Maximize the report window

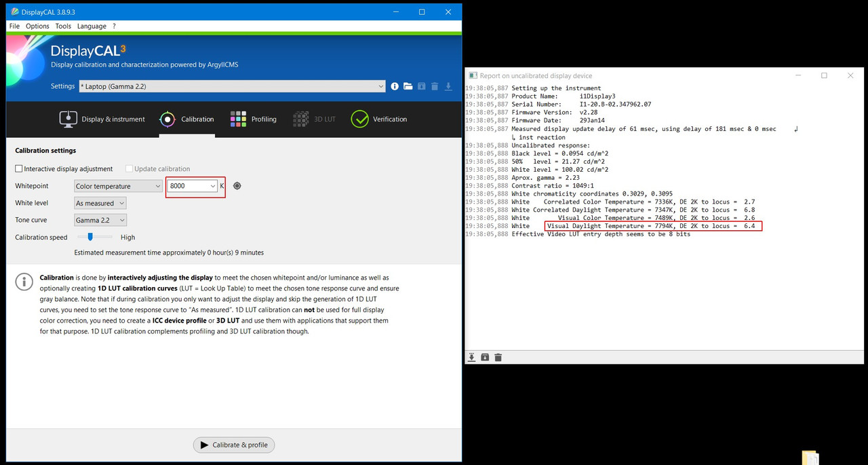pos(824,75)
